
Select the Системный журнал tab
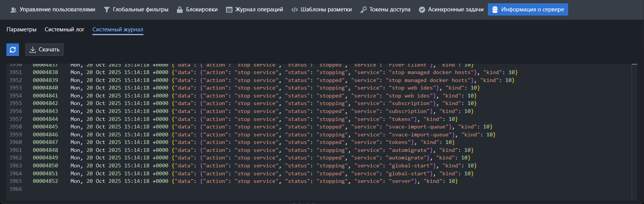[x=118, y=29]
